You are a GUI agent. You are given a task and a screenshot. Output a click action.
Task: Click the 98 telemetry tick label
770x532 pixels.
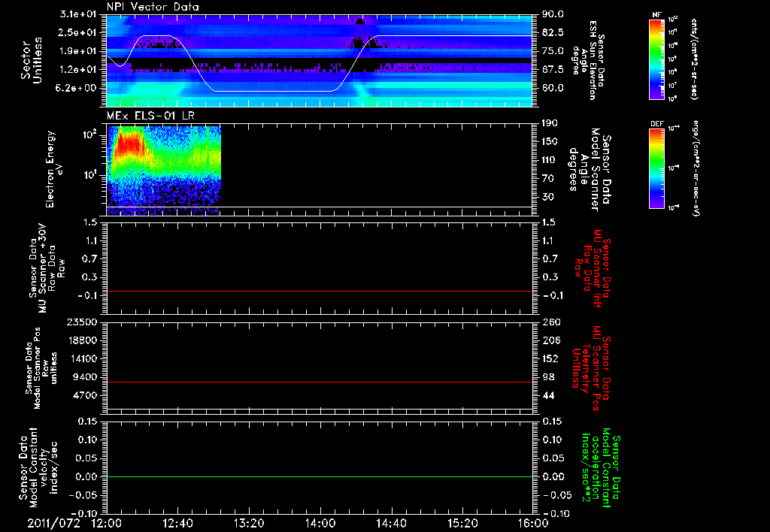point(548,377)
